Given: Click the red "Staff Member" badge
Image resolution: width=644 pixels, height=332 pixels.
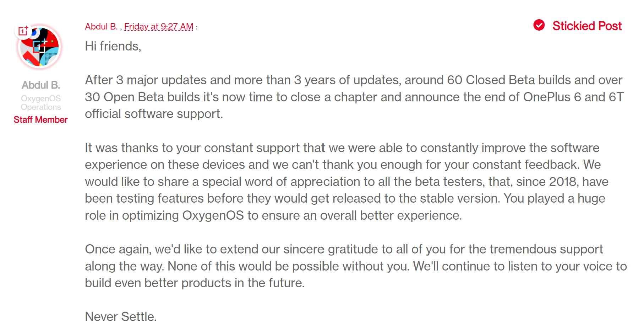Looking at the screenshot, I should tap(40, 120).
